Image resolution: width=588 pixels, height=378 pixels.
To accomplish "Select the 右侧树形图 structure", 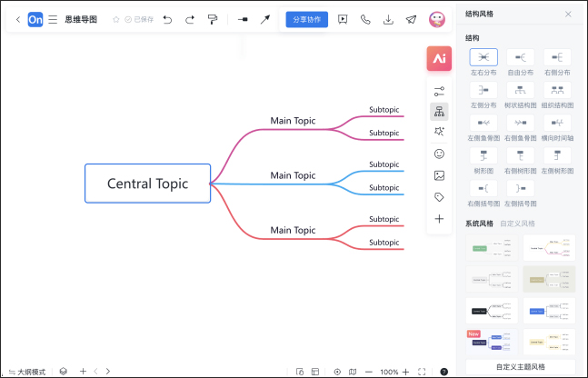I will 520,155.
